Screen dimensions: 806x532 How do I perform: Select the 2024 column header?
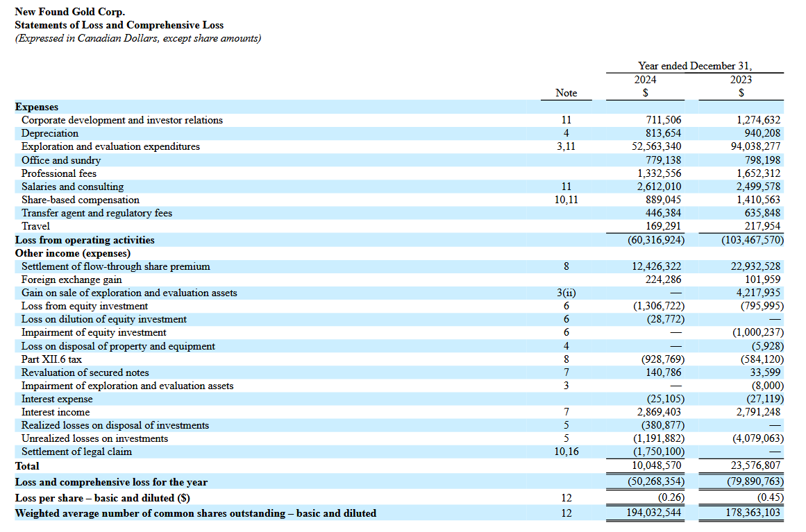point(645,79)
